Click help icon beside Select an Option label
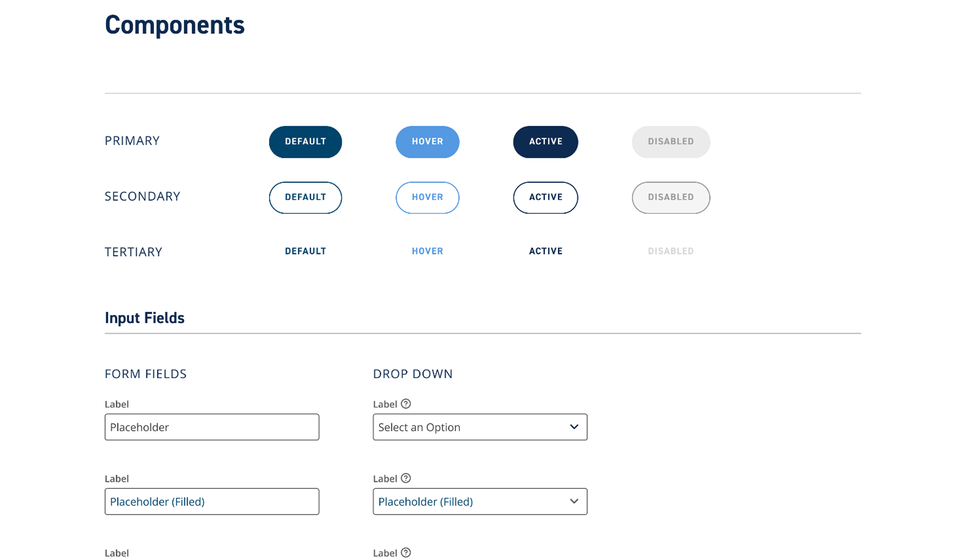This screenshot has width=966, height=560. [x=406, y=404]
